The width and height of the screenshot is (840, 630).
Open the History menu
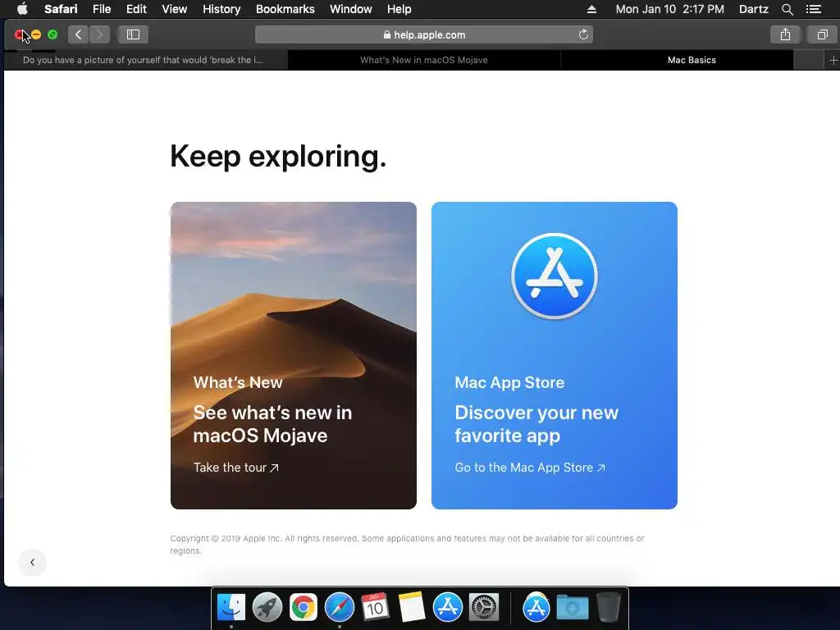tap(221, 9)
